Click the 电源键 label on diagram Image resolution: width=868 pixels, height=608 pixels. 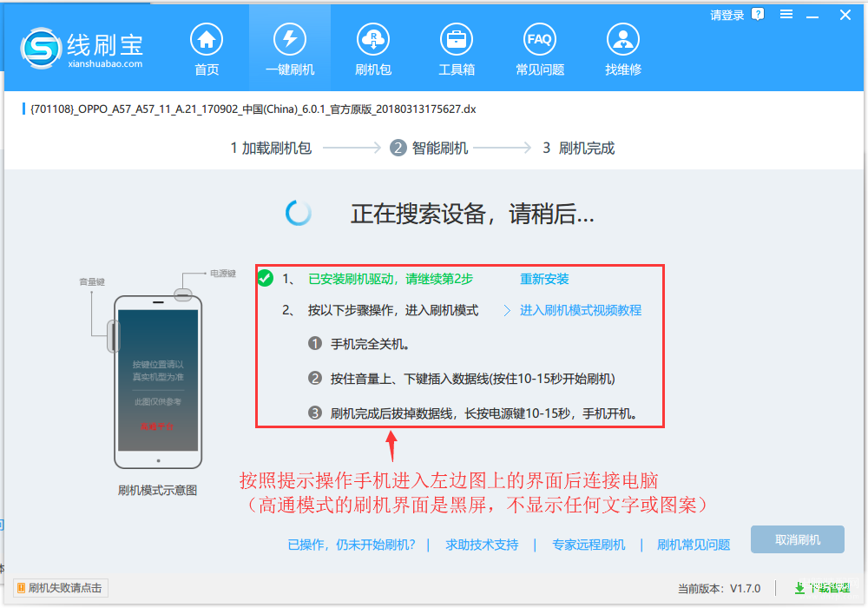[222, 274]
